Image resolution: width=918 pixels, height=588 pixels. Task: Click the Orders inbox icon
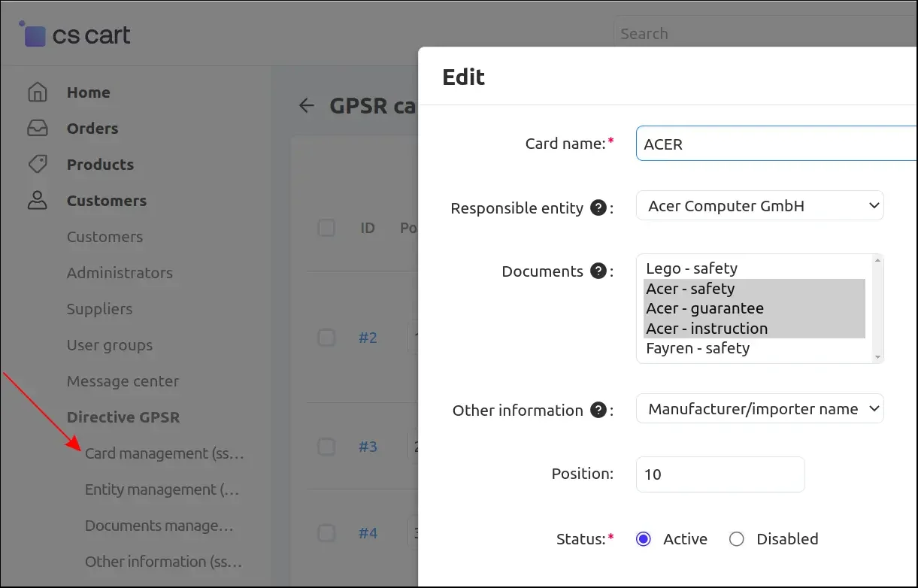coord(37,129)
